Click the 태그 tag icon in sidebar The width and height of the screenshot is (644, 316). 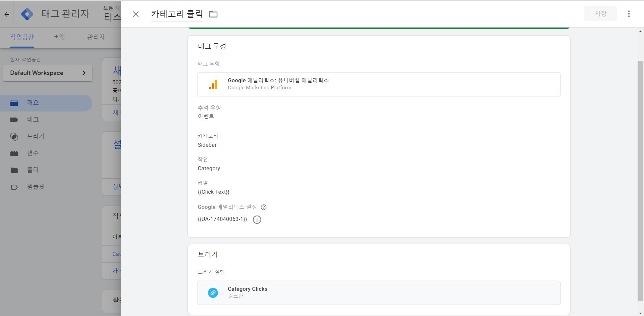point(14,120)
